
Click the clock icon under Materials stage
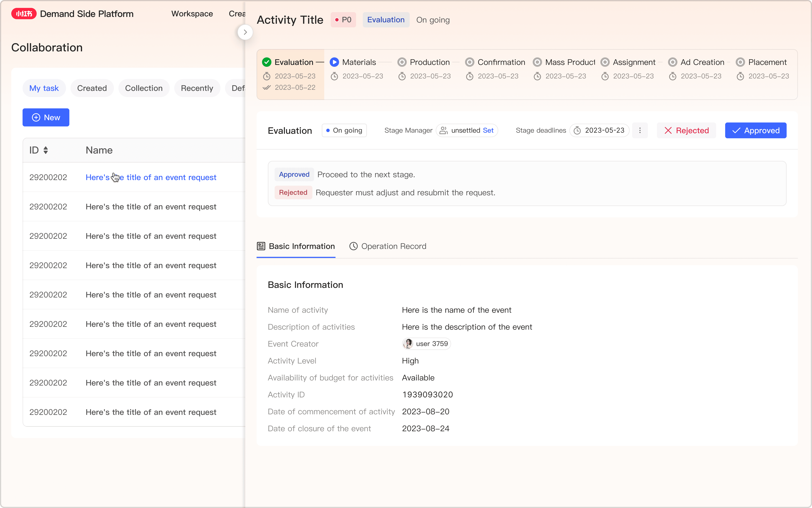click(334, 76)
